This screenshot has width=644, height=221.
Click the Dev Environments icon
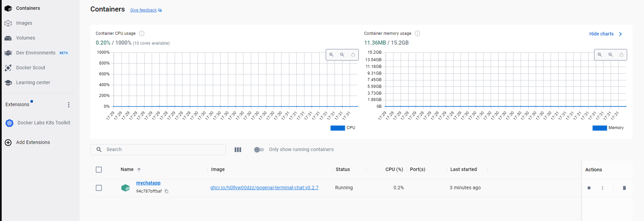point(8,53)
